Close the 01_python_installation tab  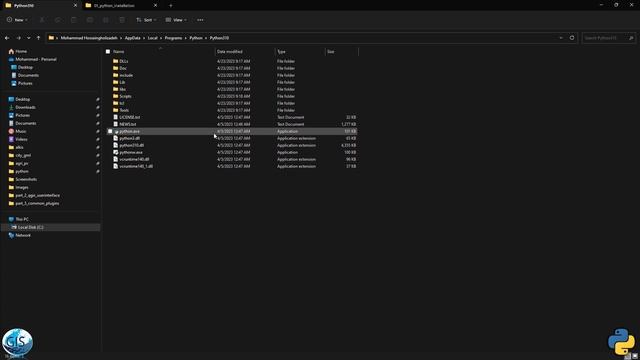[155, 5]
